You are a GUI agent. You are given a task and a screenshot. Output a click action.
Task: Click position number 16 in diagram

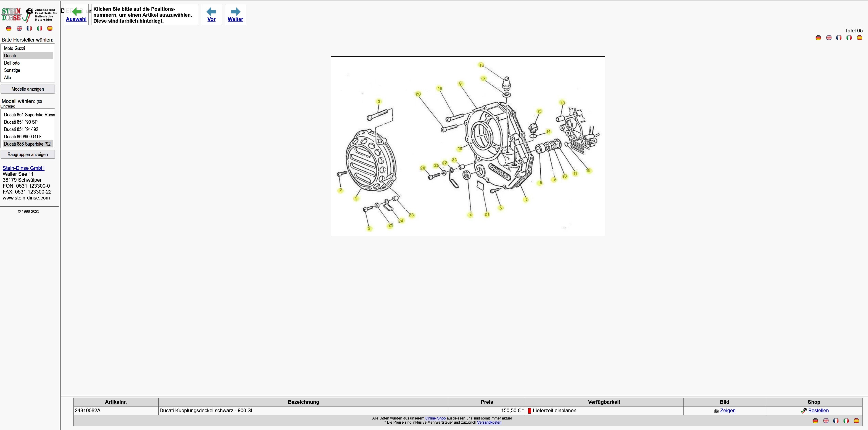[481, 65]
